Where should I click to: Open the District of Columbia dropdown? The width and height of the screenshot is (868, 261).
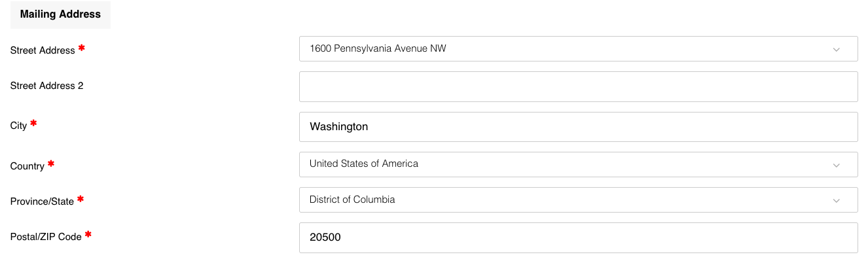coord(578,200)
